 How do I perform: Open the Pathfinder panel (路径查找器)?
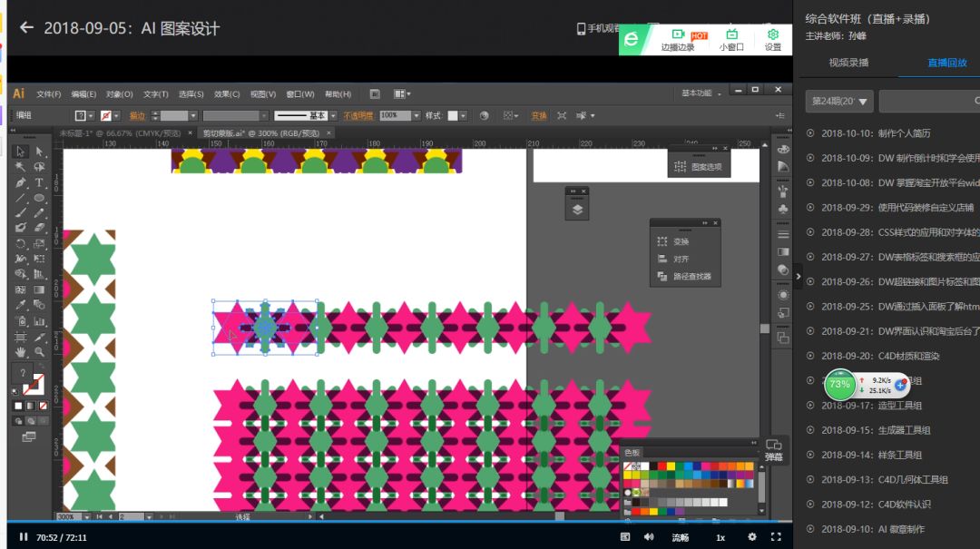[x=684, y=276]
